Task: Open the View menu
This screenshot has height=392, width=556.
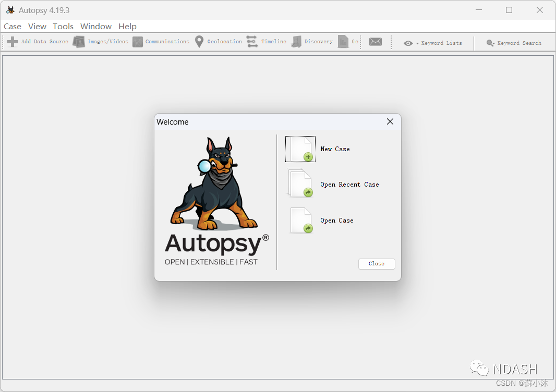Action: tap(37, 27)
